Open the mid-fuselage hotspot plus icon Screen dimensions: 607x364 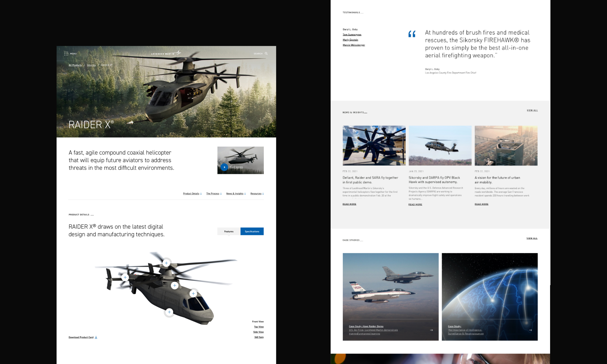[x=175, y=285]
